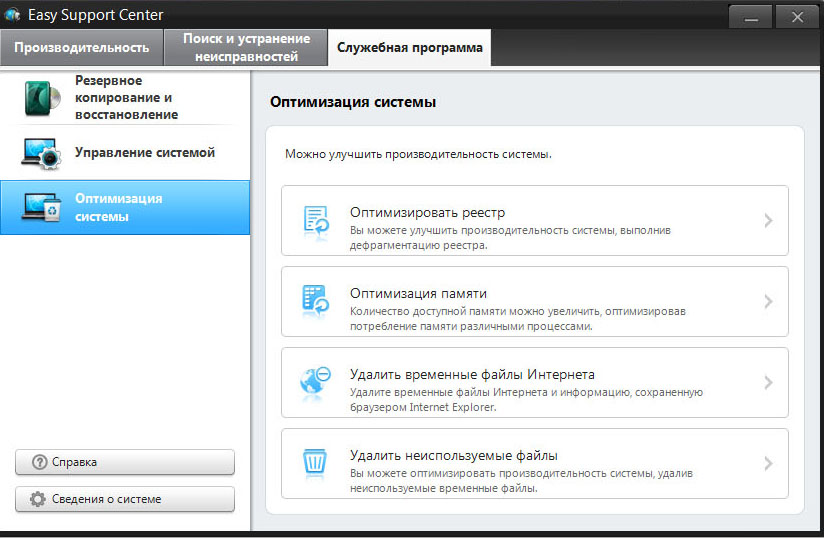Click the question mark icon in Справка
Viewport: 824px width, 538px height.
[39, 462]
